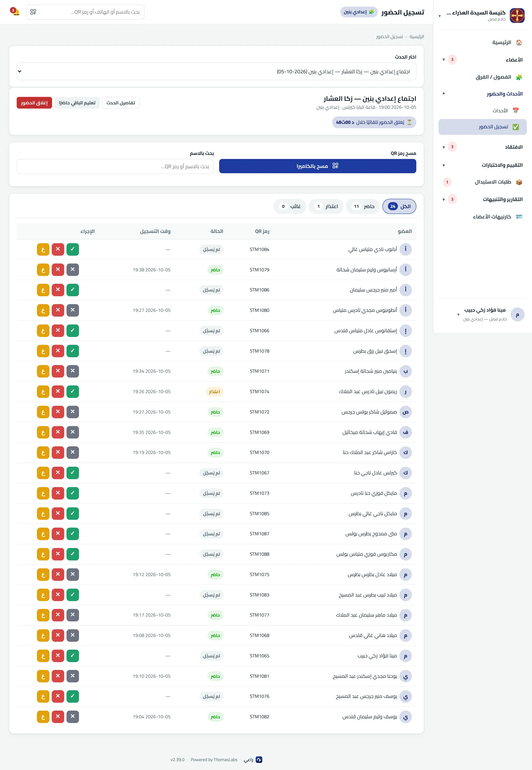Expand the التقارير والتنبيهات sidebar section
The width and height of the screenshot is (532, 770).
point(482,199)
